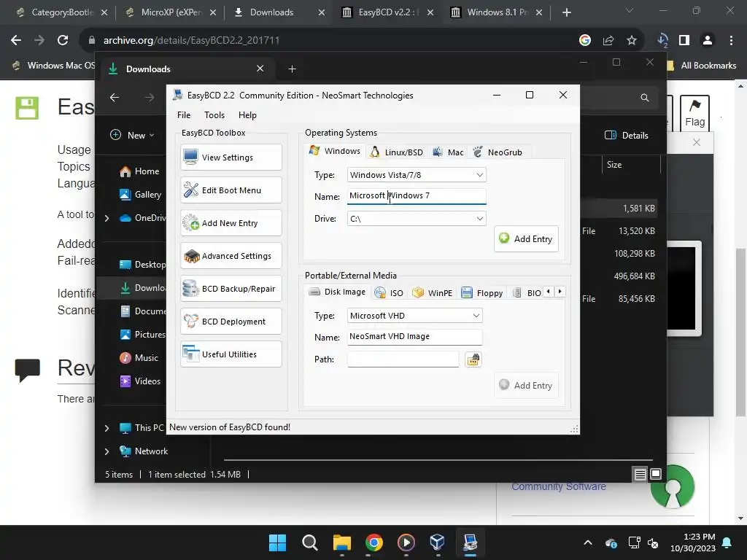This screenshot has height=560, width=747.
Task: Open the File menu in EasyBCD
Action: pos(183,114)
